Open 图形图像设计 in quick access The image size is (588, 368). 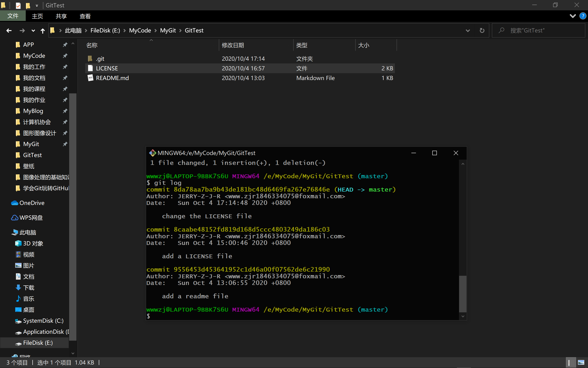click(x=39, y=133)
